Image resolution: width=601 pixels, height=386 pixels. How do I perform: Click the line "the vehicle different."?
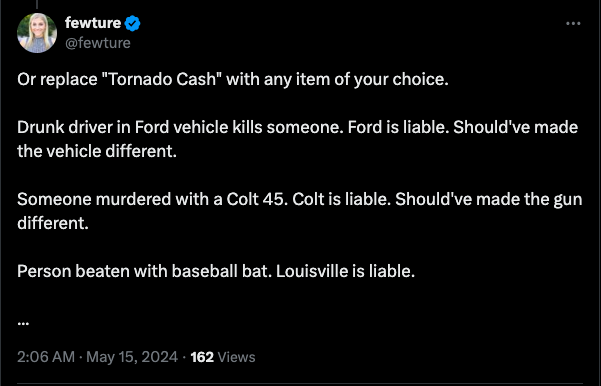tap(97, 151)
